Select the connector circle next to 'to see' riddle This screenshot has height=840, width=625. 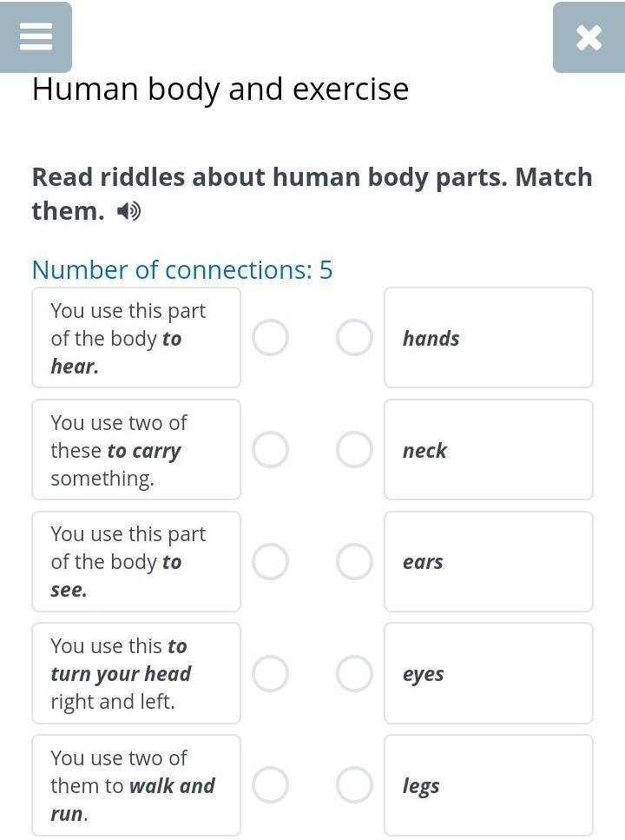coord(270,562)
